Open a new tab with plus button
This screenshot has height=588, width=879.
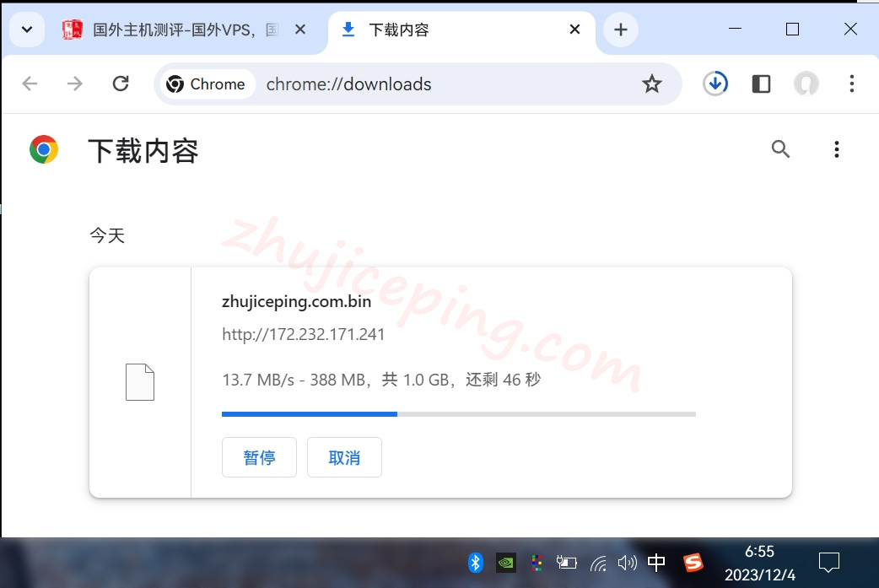[x=621, y=30]
